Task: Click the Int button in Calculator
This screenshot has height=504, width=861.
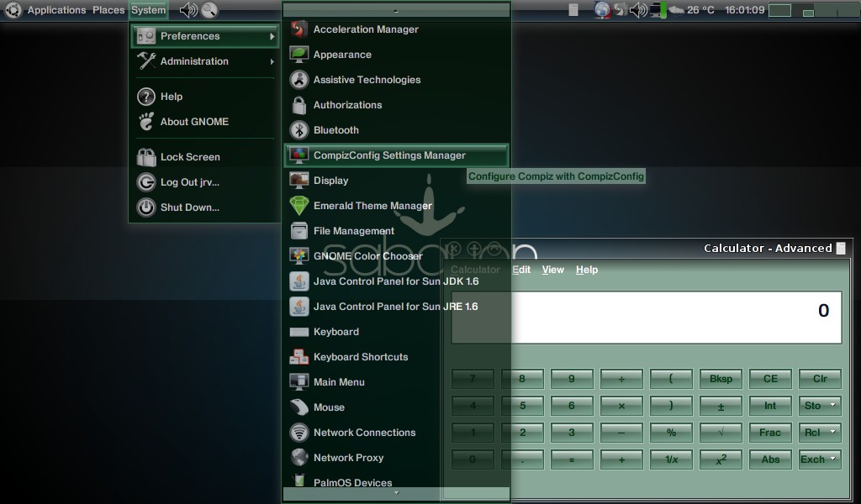Action: (770, 406)
